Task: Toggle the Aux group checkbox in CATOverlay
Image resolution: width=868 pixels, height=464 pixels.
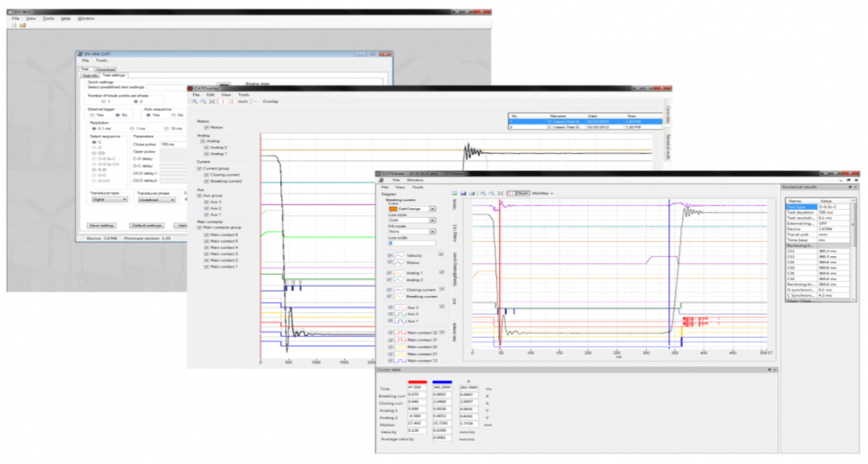Action: point(200,195)
